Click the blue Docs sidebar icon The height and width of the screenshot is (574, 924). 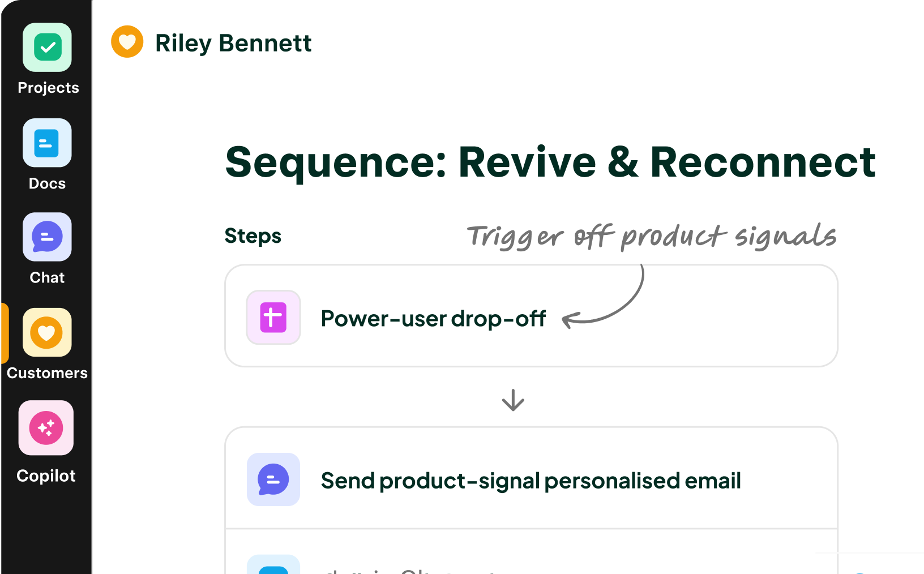pyautogui.click(x=47, y=143)
